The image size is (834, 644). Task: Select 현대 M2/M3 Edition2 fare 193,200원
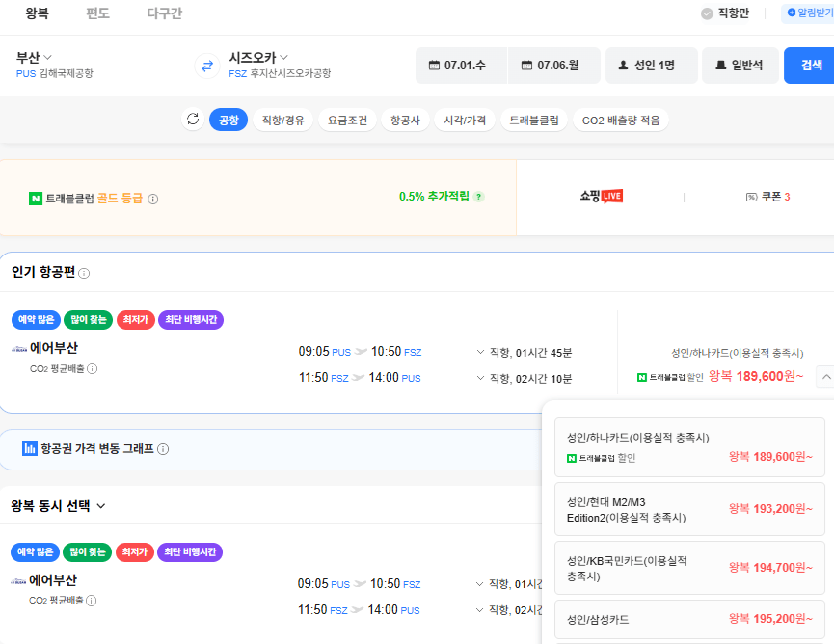coord(689,509)
